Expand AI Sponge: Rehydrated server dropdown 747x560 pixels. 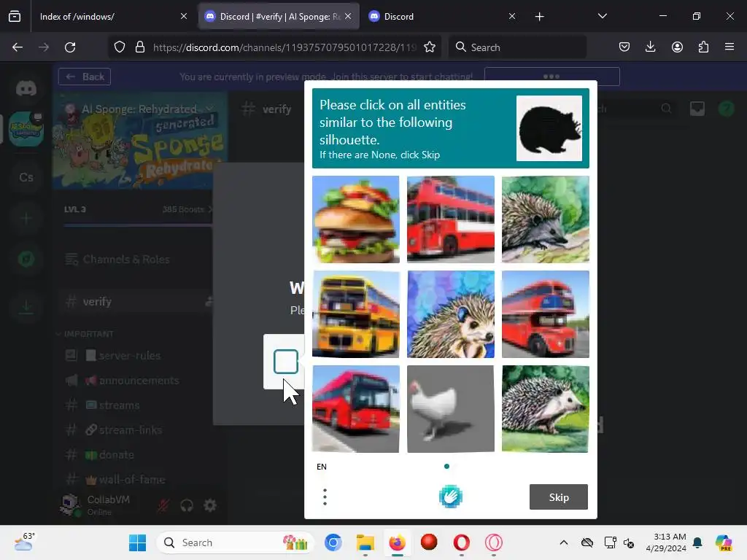pyautogui.click(x=210, y=109)
